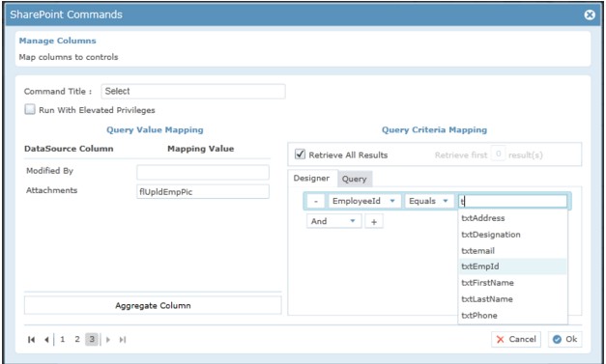Choose txtEmpId from suggestion list
The width and height of the screenshot is (606, 364).
tap(512, 266)
